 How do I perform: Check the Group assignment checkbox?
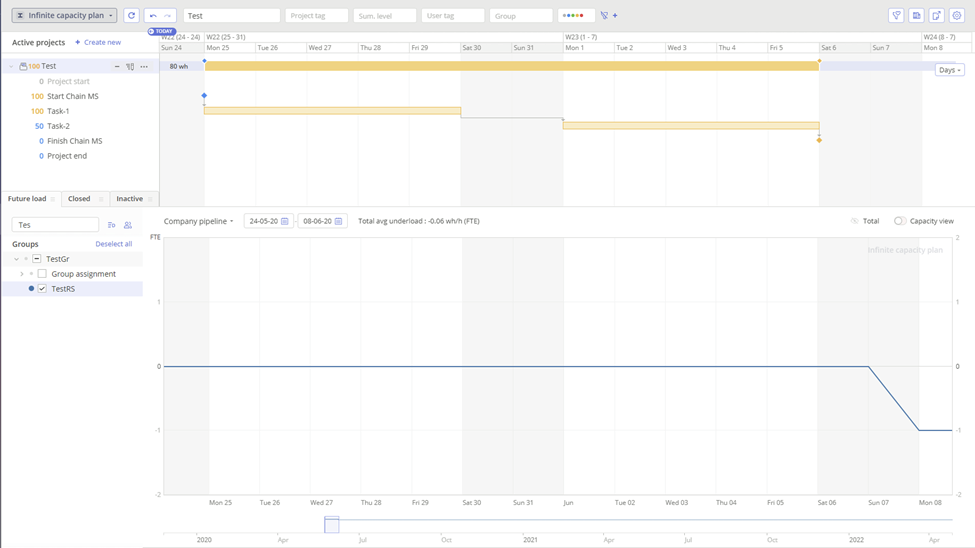point(42,274)
